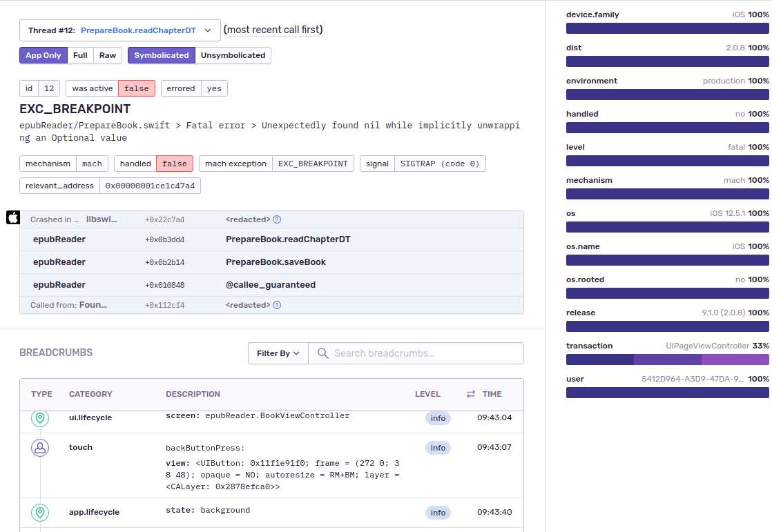772x532 pixels.
Task: Expand the Called from Foundation frame row
Action: (272, 305)
